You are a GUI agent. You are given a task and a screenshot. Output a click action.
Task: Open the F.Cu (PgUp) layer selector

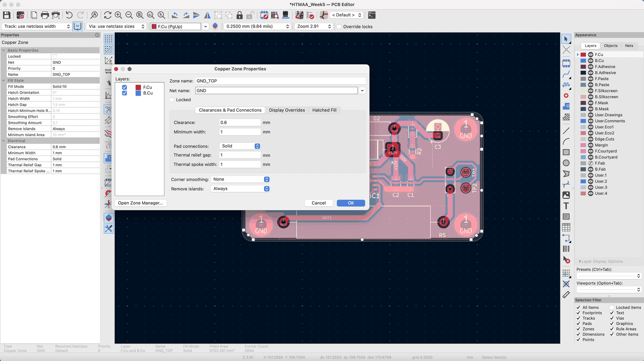click(x=179, y=27)
